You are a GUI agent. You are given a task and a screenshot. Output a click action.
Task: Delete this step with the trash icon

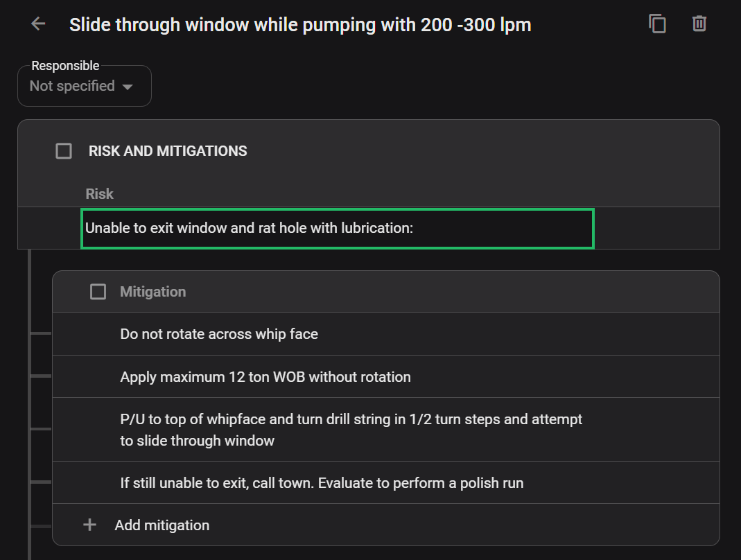tap(699, 24)
